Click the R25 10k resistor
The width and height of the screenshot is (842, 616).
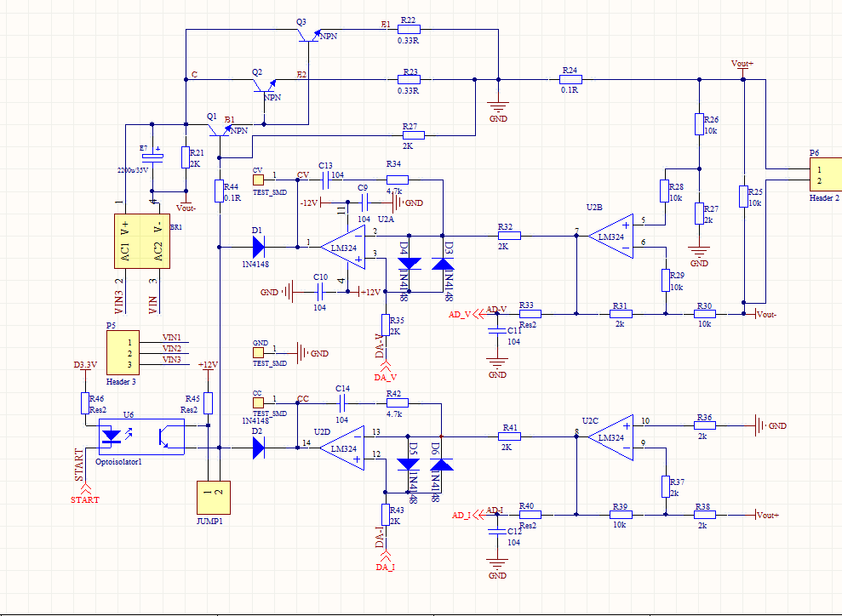point(744,199)
